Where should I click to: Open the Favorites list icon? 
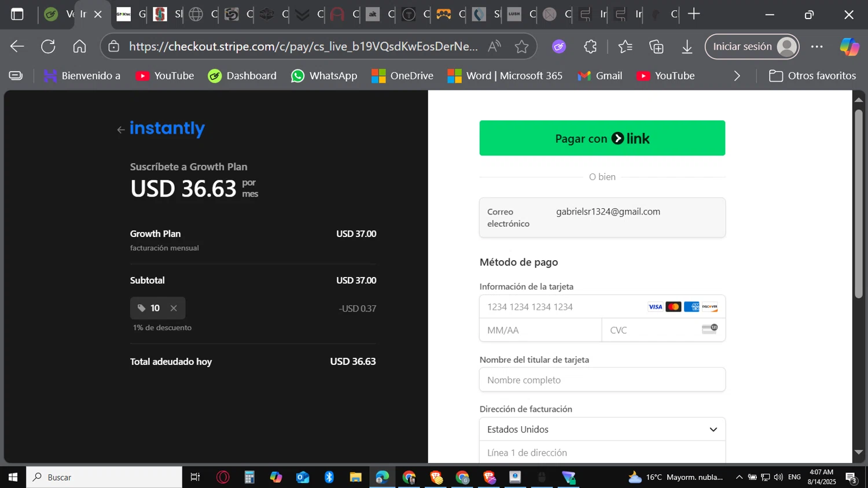[x=625, y=47]
